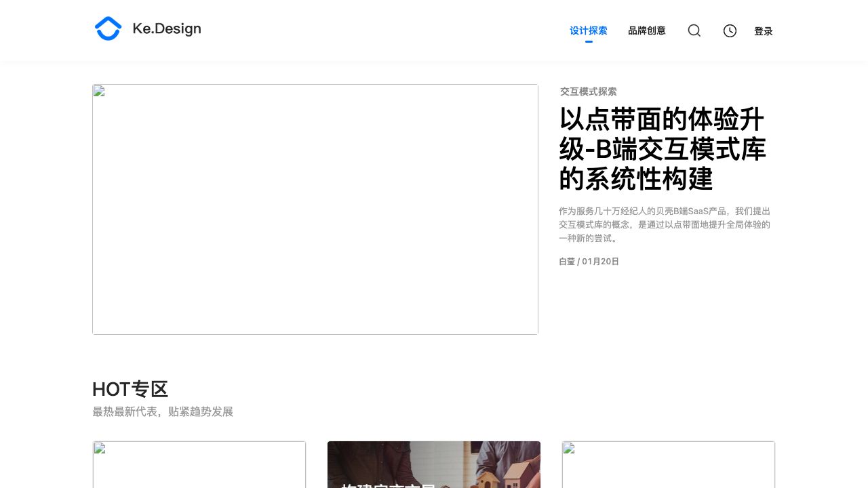The image size is (868, 488).
Task: Click the Ke.Design wordmark
Action: pos(167,28)
